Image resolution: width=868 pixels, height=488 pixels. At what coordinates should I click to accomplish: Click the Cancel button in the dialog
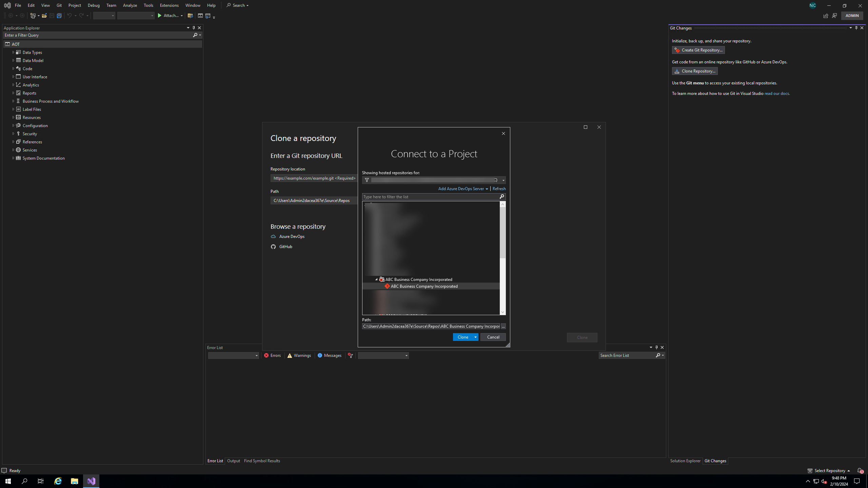click(x=493, y=337)
